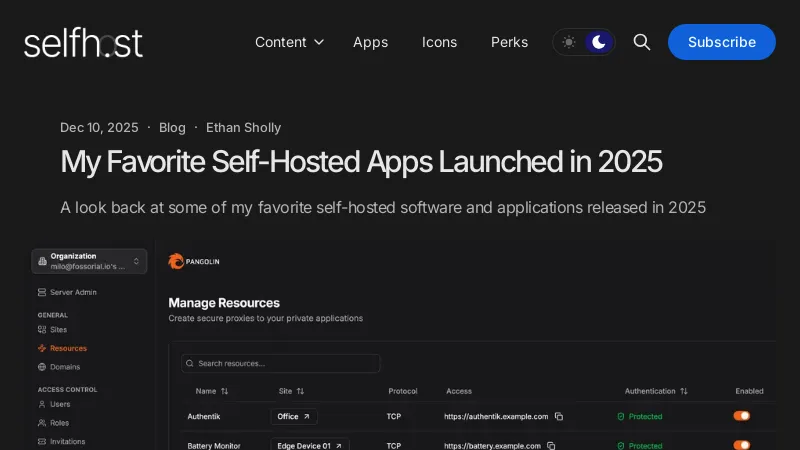Image resolution: width=800 pixels, height=450 pixels.
Task: Go to the Apps menu item
Action: [x=370, y=42]
